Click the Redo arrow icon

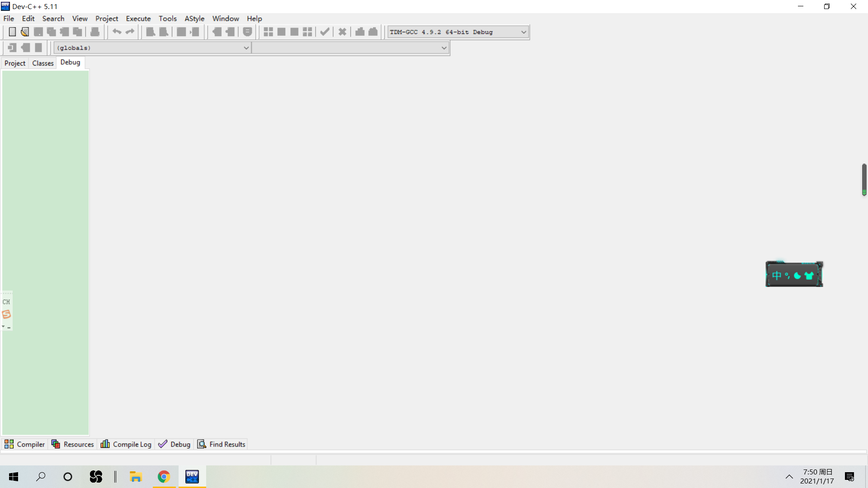[130, 32]
